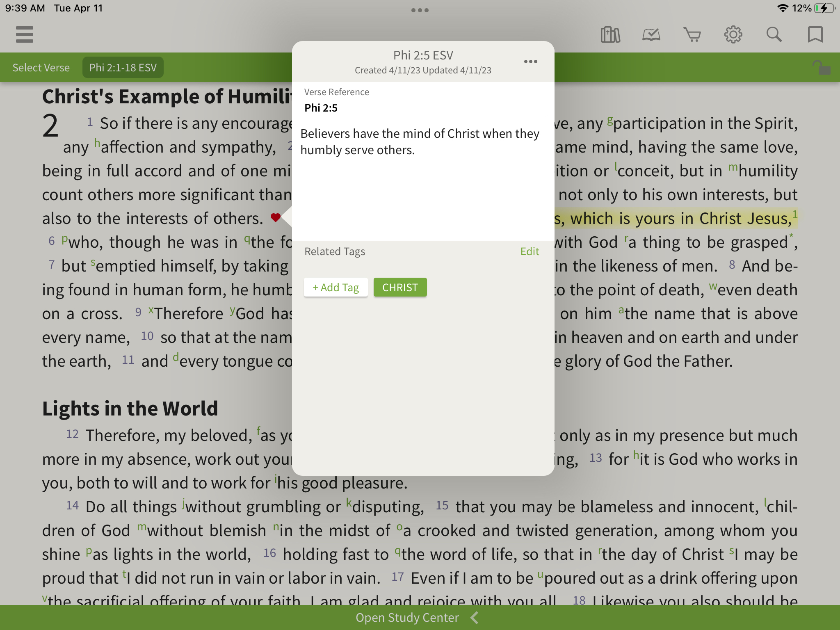The height and width of the screenshot is (630, 840).
Task: Tap the Phi 2:5 verse reference field
Action: 321,108
